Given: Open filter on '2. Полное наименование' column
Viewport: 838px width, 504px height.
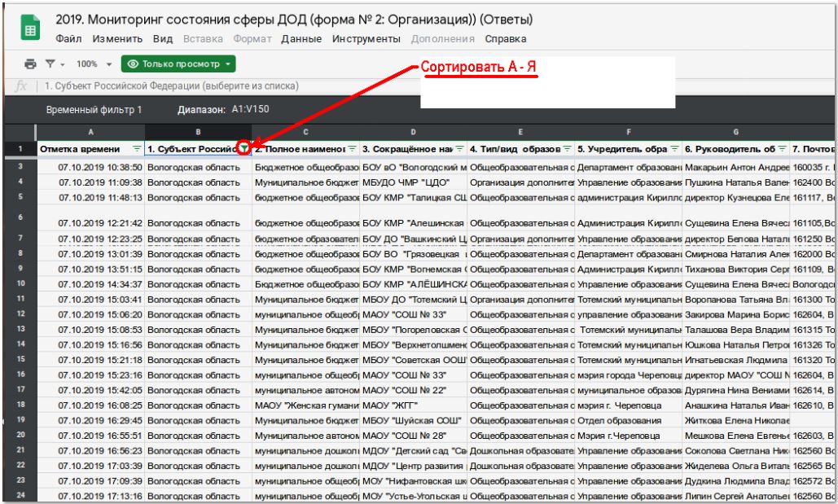Looking at the screenshot, I should (352, 149).
